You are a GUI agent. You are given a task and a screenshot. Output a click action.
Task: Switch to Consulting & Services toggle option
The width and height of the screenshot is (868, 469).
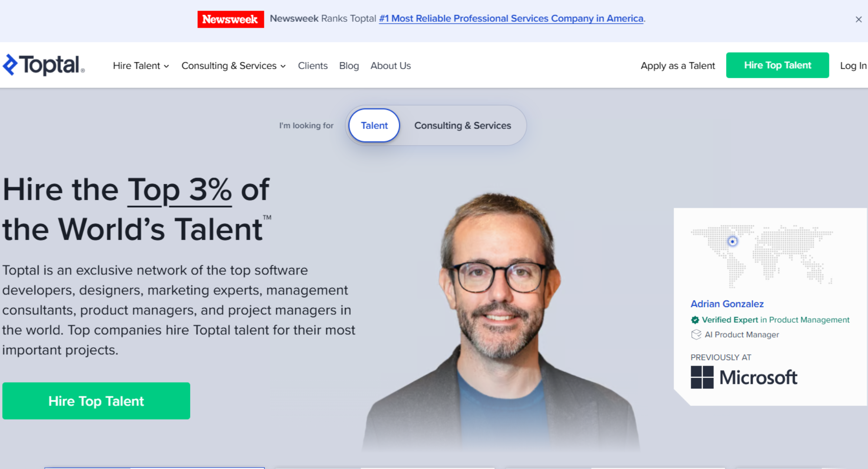click(x=462, y=126)
